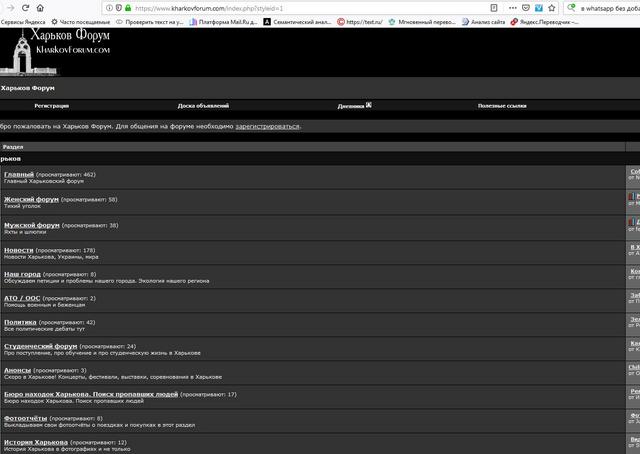Open Платформа Mail.Ru bookmark
Screen dimensions: 640x454
tap(223, 22)
